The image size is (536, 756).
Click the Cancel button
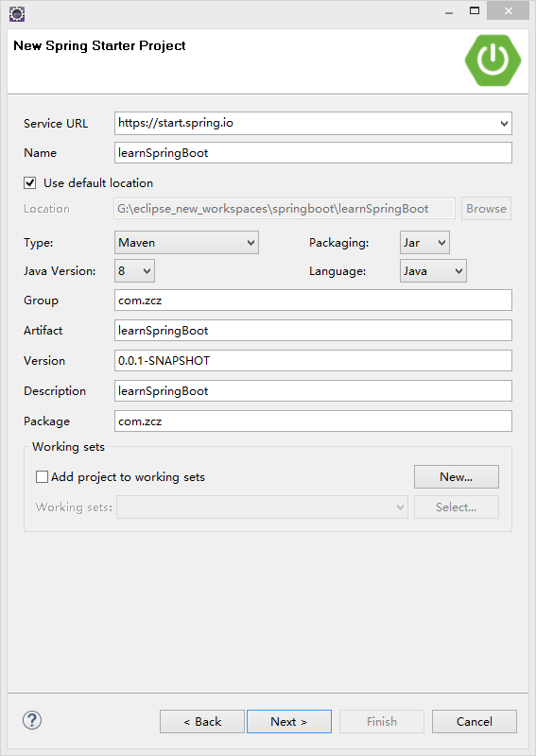pyautogui.click(x=475, y=721)
